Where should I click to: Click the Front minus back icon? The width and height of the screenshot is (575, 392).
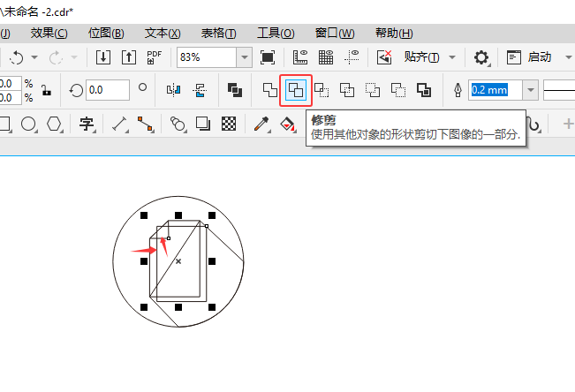[373, 90]
